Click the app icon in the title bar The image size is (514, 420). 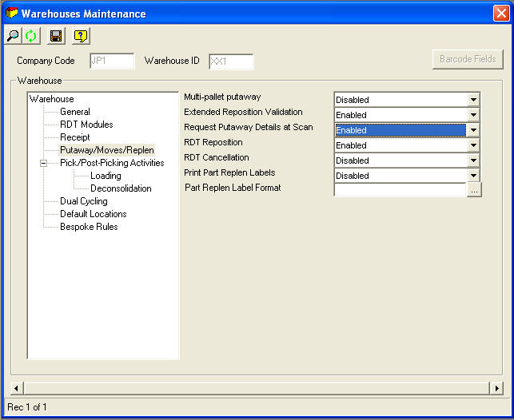[11, 13]
